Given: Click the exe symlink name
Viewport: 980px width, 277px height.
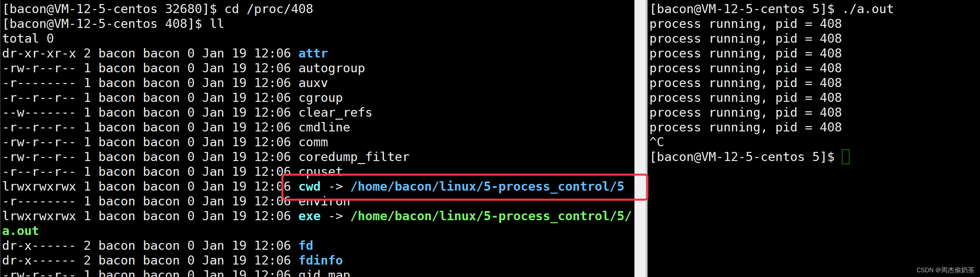Looking at the screenshot, I should (x=309, y=216).
